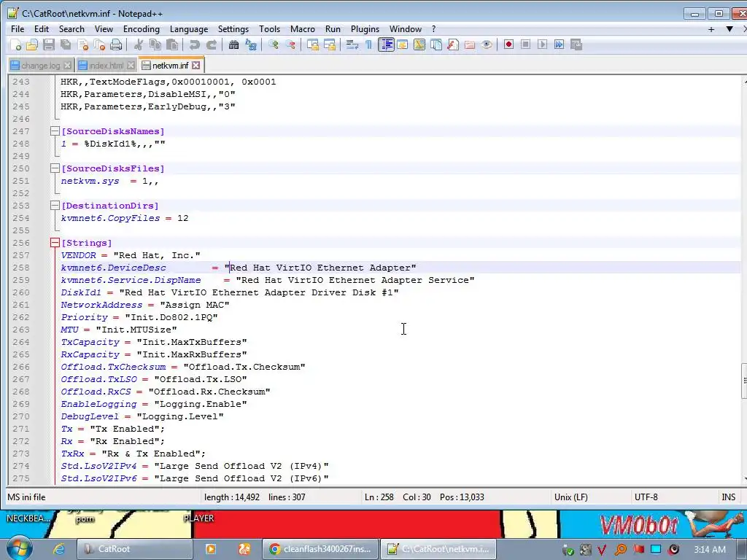Open the CatRoot taskbar window

click(x=134, y=549)
